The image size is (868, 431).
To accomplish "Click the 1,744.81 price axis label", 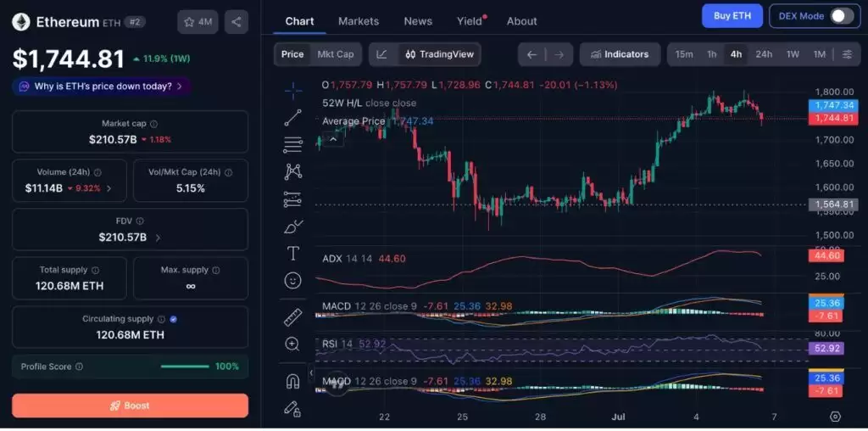I will [834, 118].
